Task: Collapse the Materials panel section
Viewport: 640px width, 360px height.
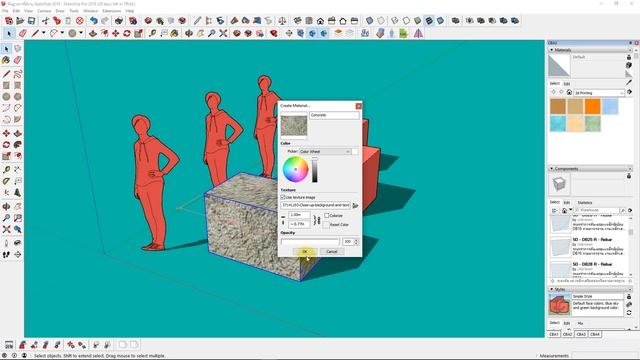Action: [552, 50]
